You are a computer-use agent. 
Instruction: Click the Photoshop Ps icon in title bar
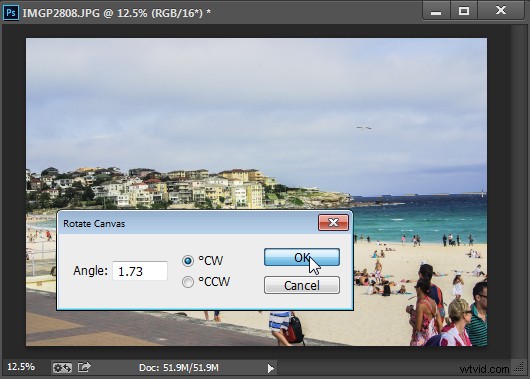pos(11,13)
